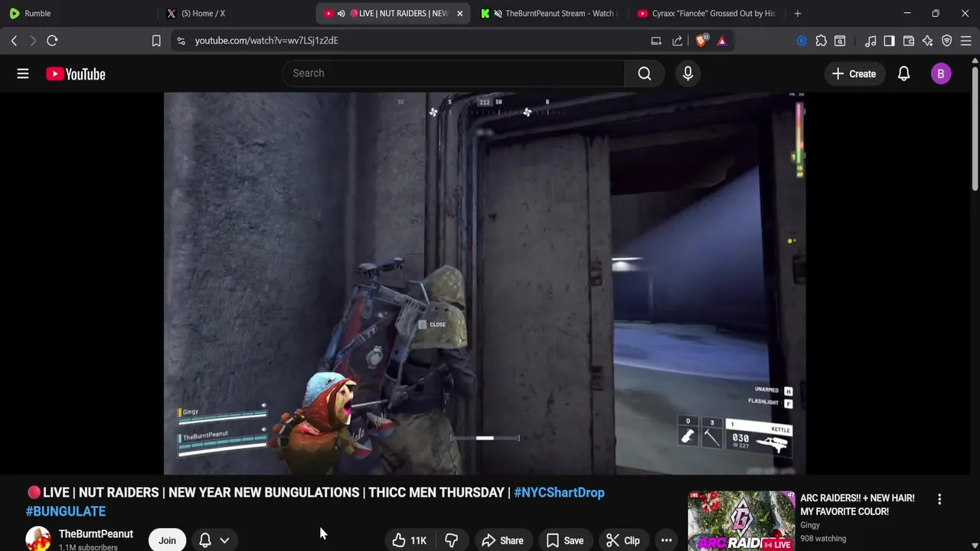Open #NYCShartDrop hashtag link
The image size is (980, 551).
(559, 493)
